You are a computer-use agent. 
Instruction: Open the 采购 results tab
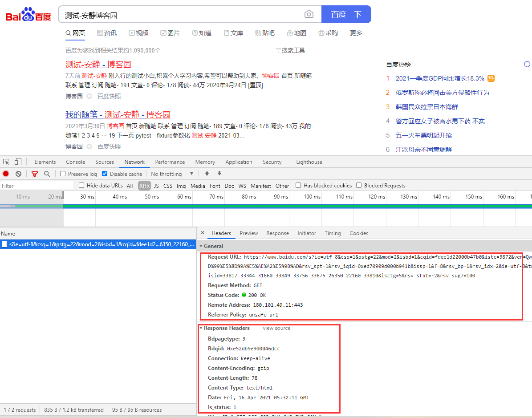(328, 33)
